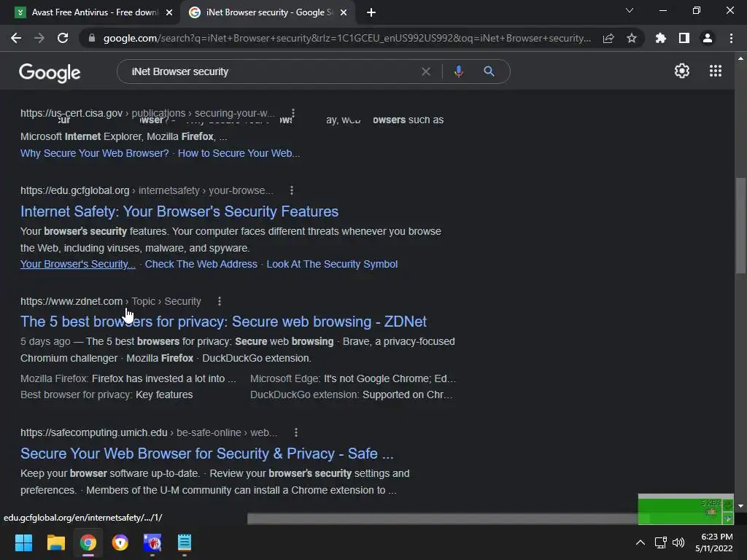Viewport: 747px width, 560px height.
Task: Open more options for cisa.gov result
Action: [293, 113]
